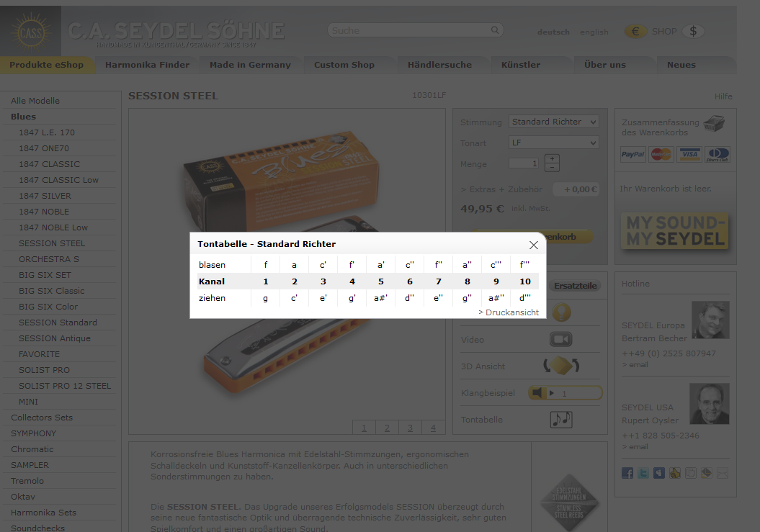Open ORCHESTRA S model
Image resolution: width=760 pixels, height=532 pixels.
(49, 259)
